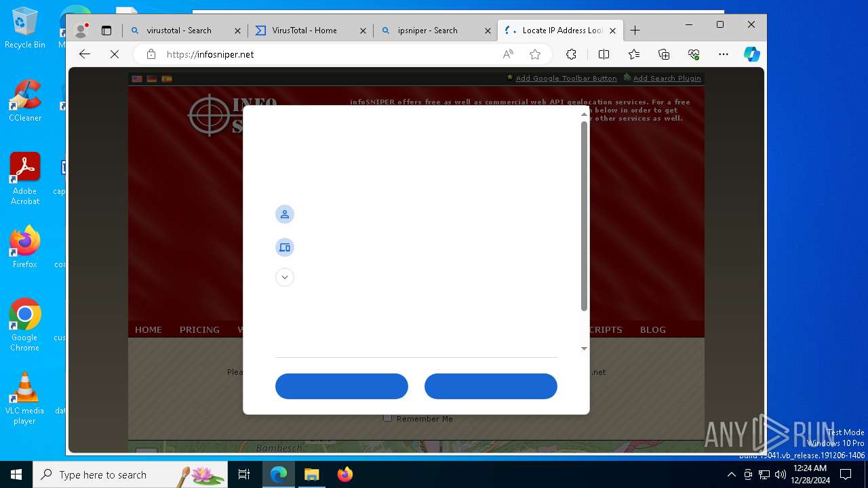Stop loading the page with X button
Viewport: 868px width, 488px height.
pos(115,54)
